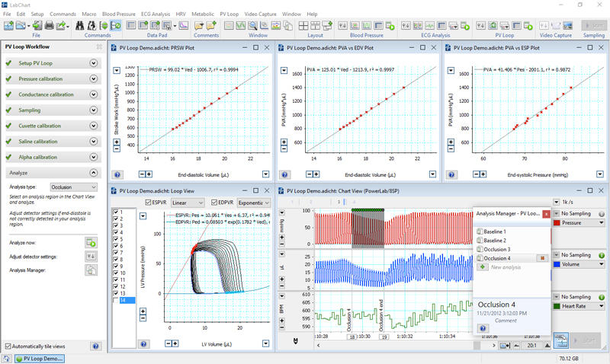Click PV Loop Demo taskbar button
Screen dimensions: 610x364
44,358
